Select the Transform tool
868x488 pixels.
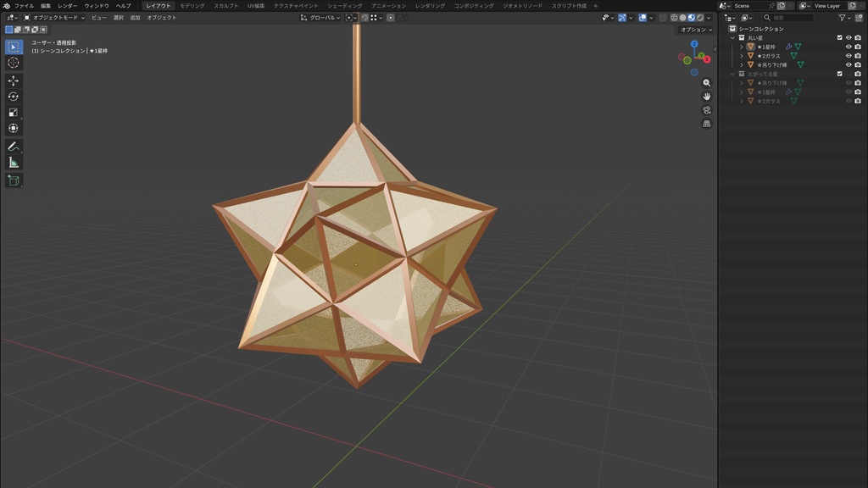point(14,129)
